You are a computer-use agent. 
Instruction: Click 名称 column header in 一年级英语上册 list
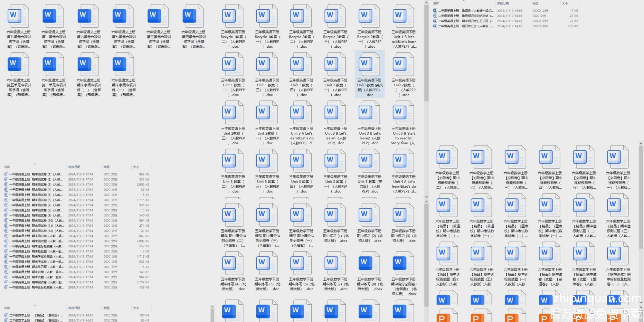click(7, 167)
